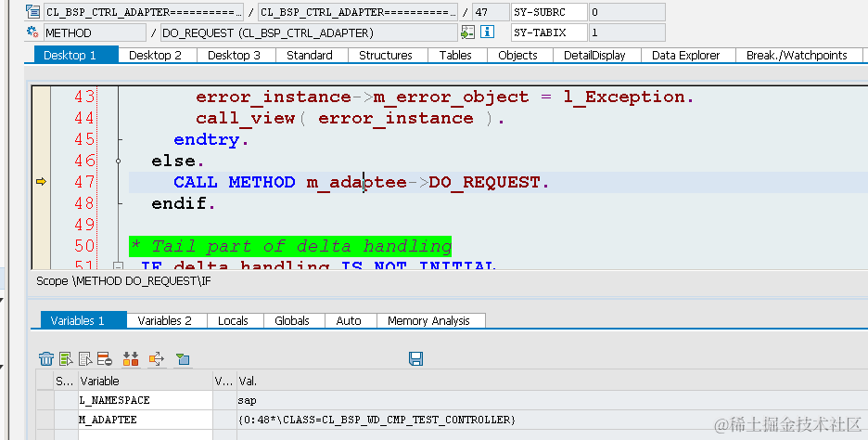Click the grey document-with-arrow icon in variables toolbar

85,358
